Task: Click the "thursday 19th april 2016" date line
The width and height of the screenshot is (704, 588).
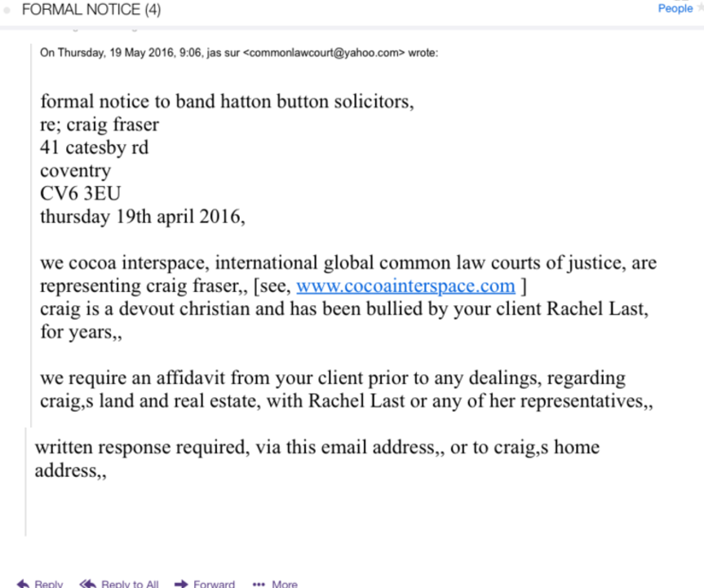Action: tap(143, 216)
